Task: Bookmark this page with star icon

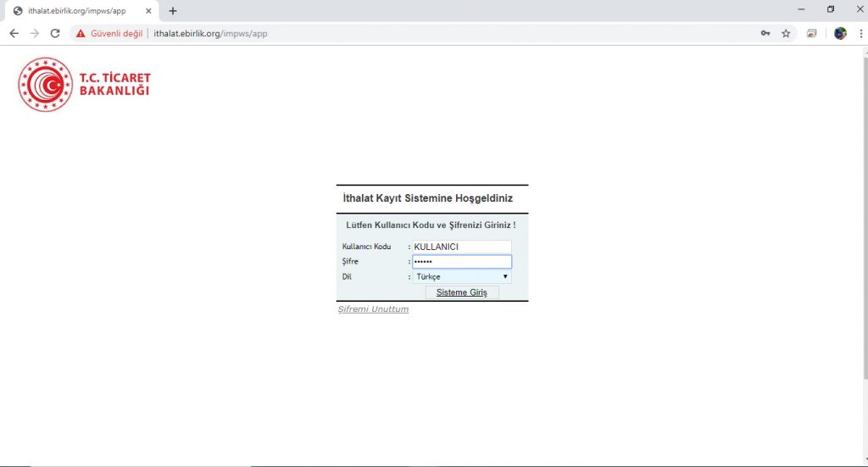Action: 786,34
